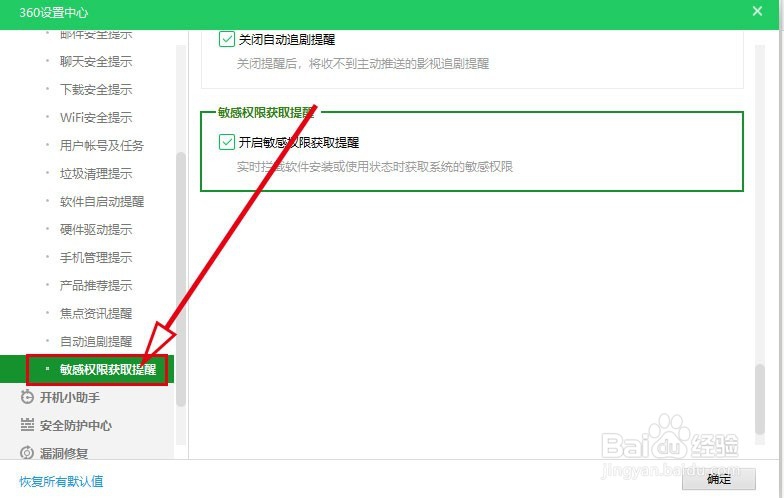Click the 开机小助手 clock icon

point(27,397)
